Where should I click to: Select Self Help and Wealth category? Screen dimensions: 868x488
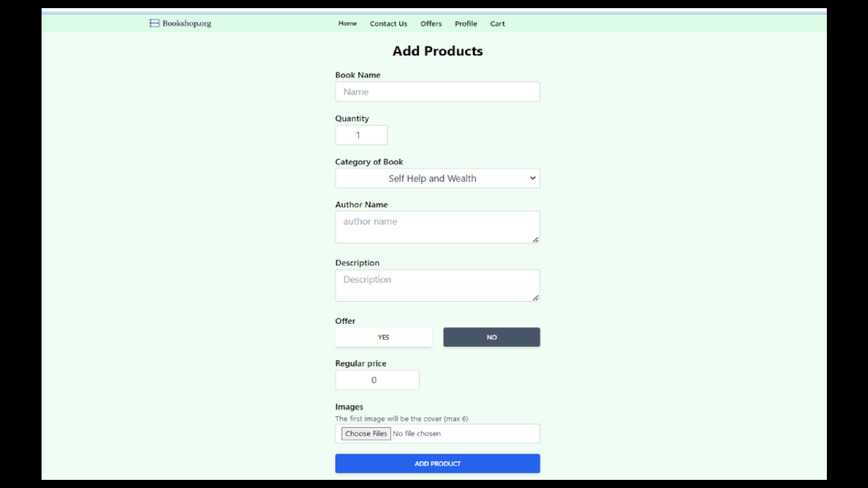[437, 178]
